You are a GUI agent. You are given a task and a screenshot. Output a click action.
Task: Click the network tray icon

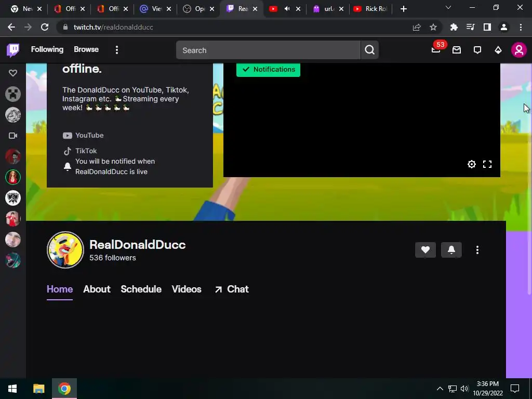coord(453,389)
